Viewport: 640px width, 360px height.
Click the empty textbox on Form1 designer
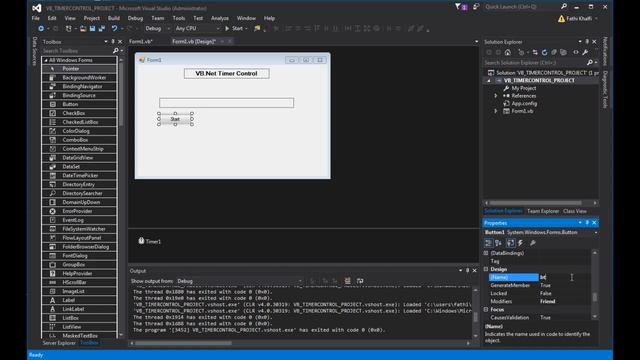click(227, 102)
